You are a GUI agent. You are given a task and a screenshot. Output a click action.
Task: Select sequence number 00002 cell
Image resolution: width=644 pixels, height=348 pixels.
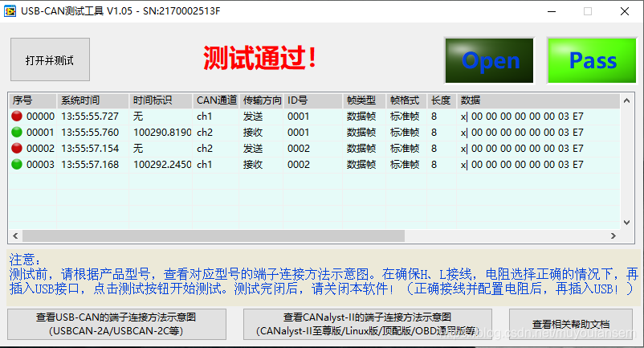(x=40, y=149)
